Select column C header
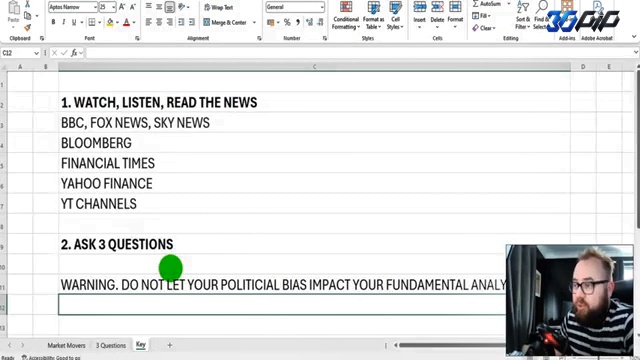The width and height of the screenshot is (640, 360). click(x=314, y=67)
